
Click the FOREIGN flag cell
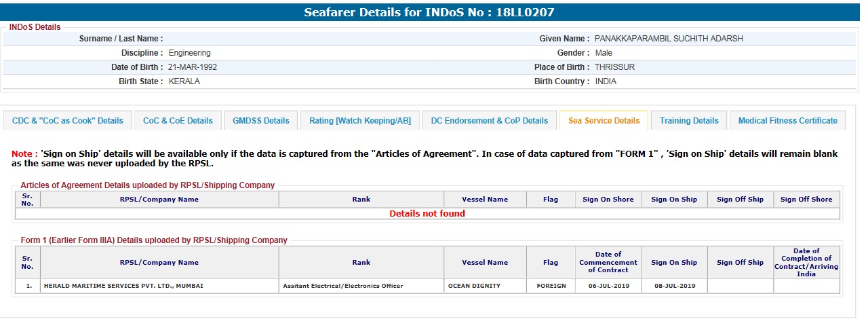point(551,286)
